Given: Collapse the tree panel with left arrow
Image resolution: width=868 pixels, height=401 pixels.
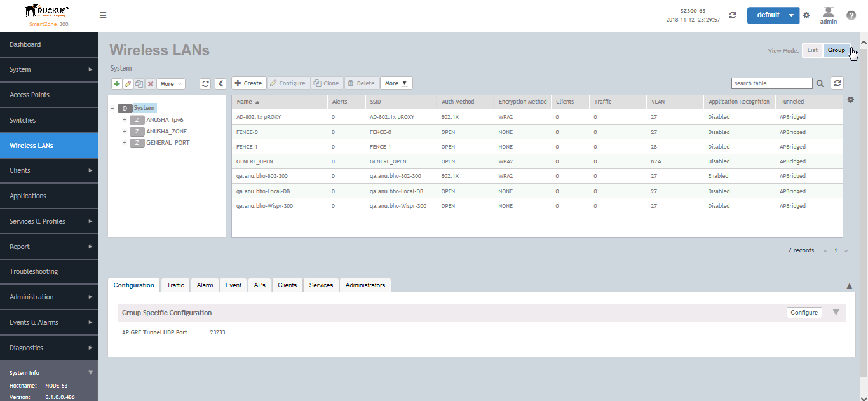Looking at the screenshot, I should coord(220,84).
